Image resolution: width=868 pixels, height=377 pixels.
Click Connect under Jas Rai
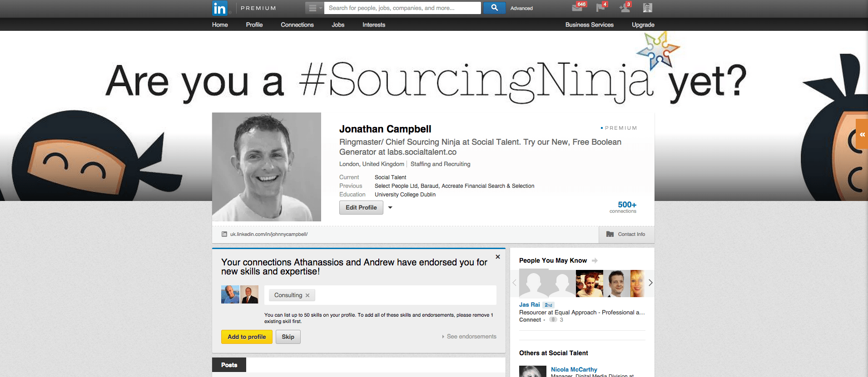click(530, 320)
